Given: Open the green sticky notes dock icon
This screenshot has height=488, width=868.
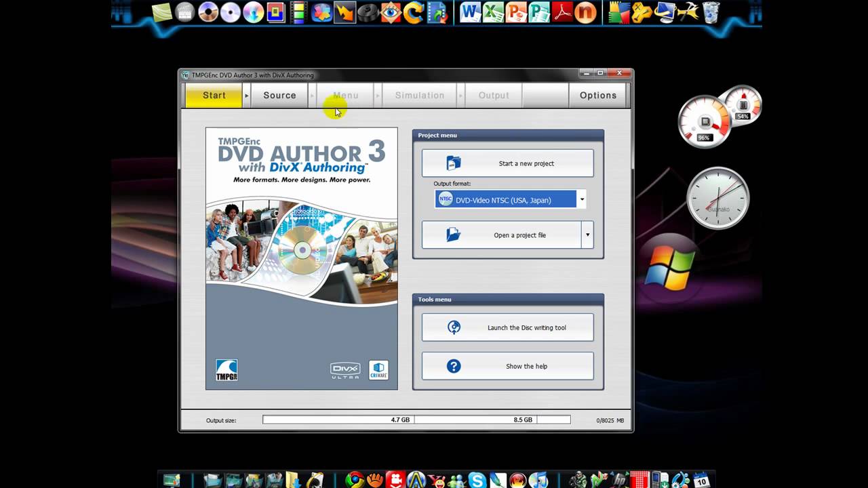Looking at the screenshot, I should pyautogui.click(x=161, y=12).
